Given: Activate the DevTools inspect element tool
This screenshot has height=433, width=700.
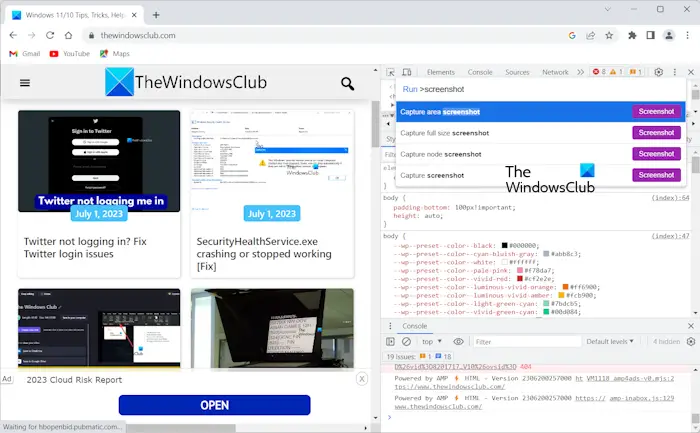Looking at the screenshot, I should click(x=390, y=72).
